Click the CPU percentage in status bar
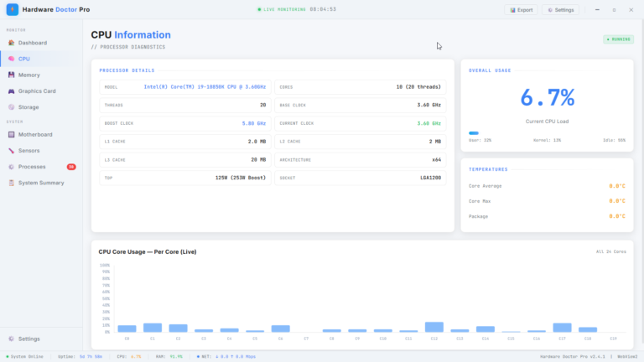This screenshot has height=362, width=644. [136, 357]
